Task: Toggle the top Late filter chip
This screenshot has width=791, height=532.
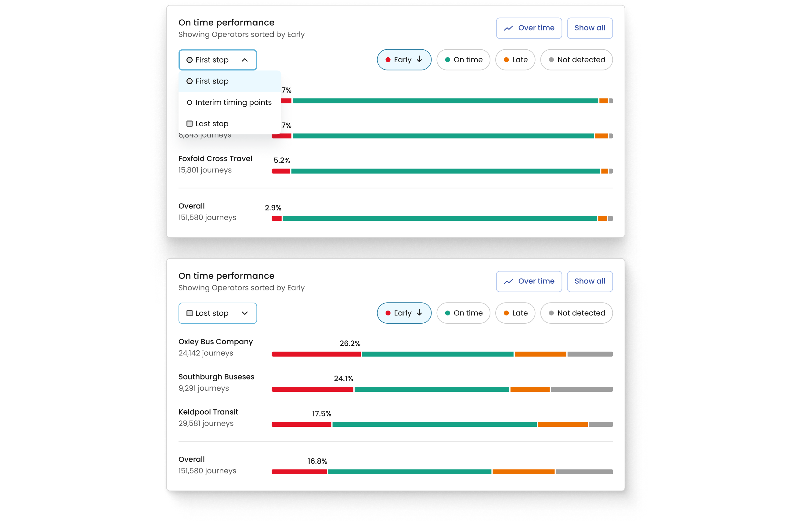Action: 515,60
